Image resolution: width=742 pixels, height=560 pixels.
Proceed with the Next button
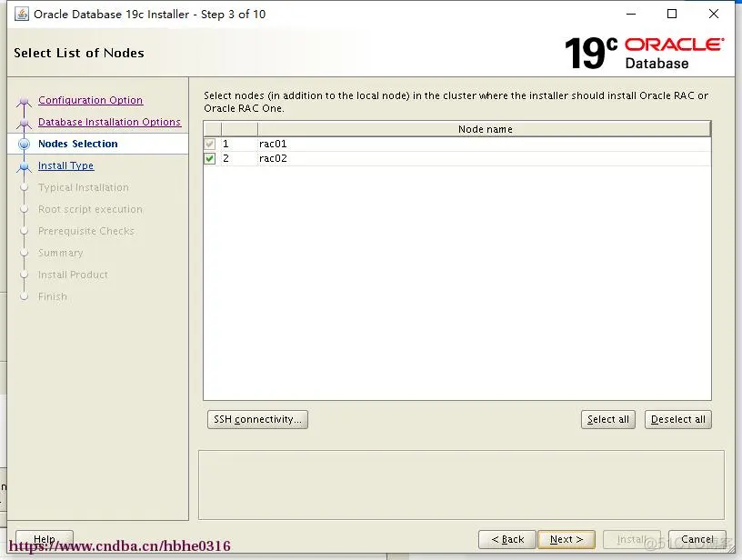567,540
